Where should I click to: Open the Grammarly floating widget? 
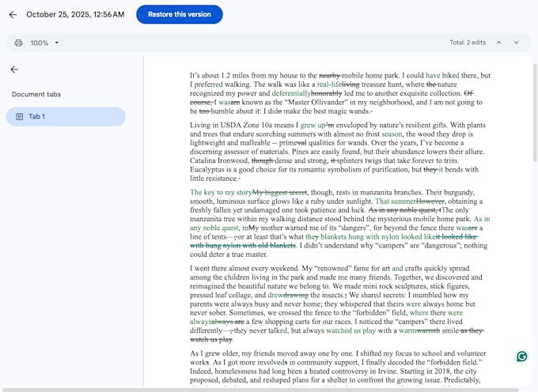[x=522, y=356]
